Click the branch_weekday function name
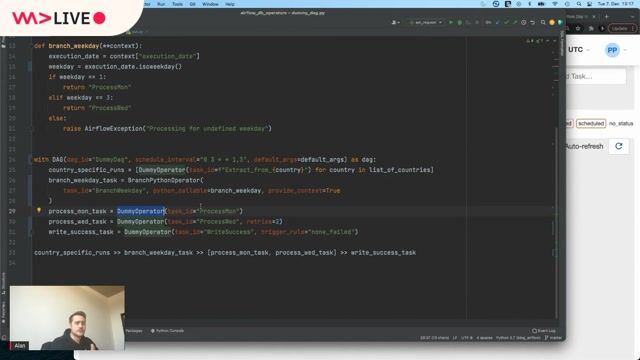Viewport: 640px width, 360px height. coord(73,46)
